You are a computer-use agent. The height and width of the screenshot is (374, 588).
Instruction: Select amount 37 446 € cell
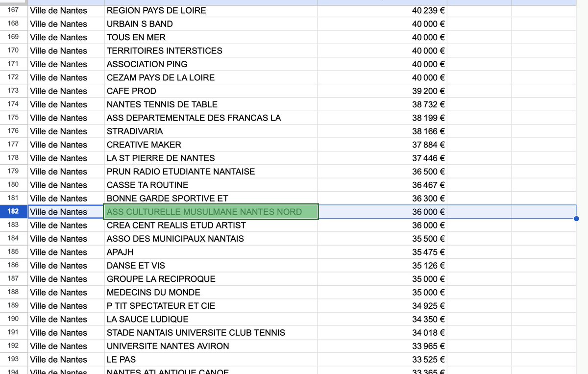coord(382,158)
